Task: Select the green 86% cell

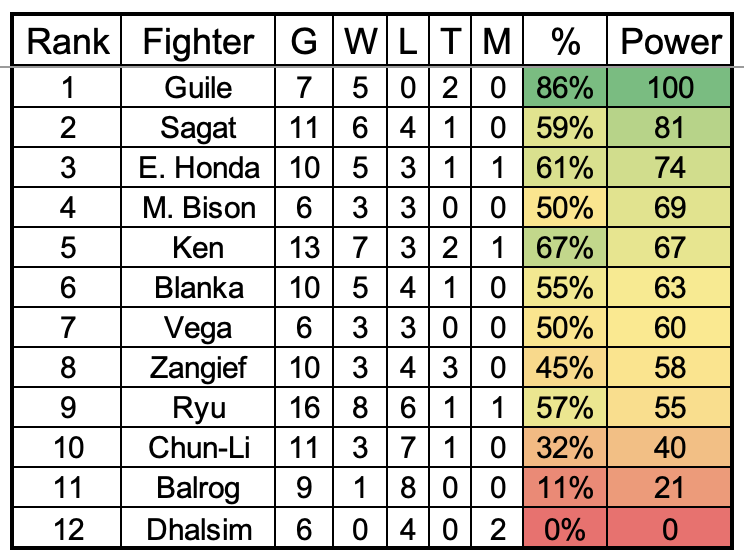Action: point(565,87)
